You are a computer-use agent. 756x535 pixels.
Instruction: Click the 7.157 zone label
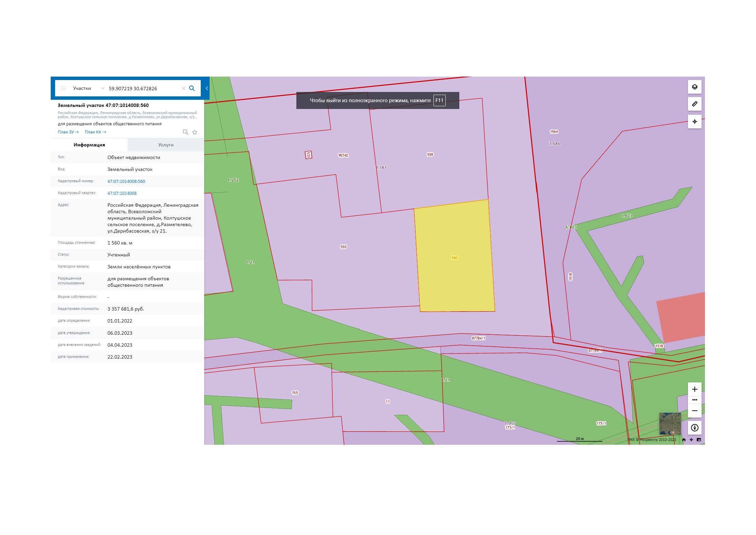510,424
